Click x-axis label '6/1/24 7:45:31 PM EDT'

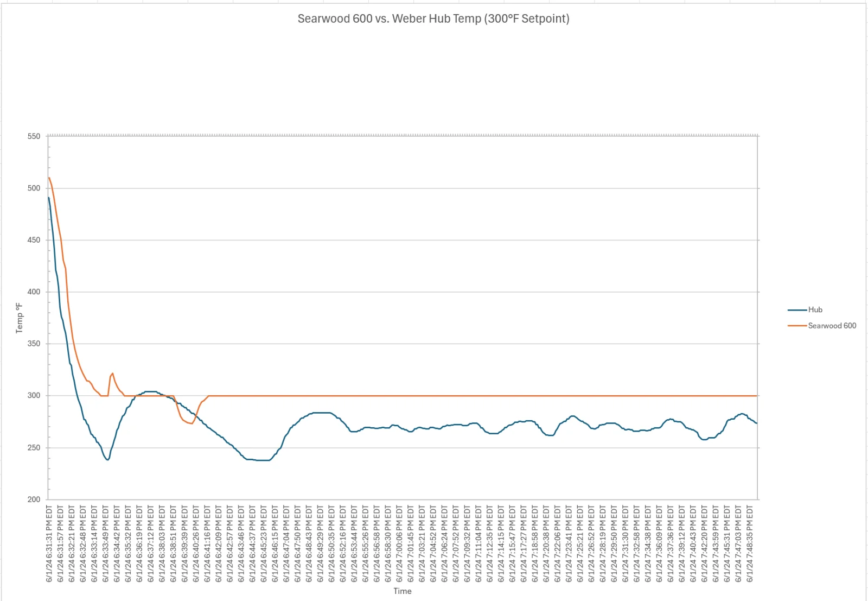(x=727, y=544)
